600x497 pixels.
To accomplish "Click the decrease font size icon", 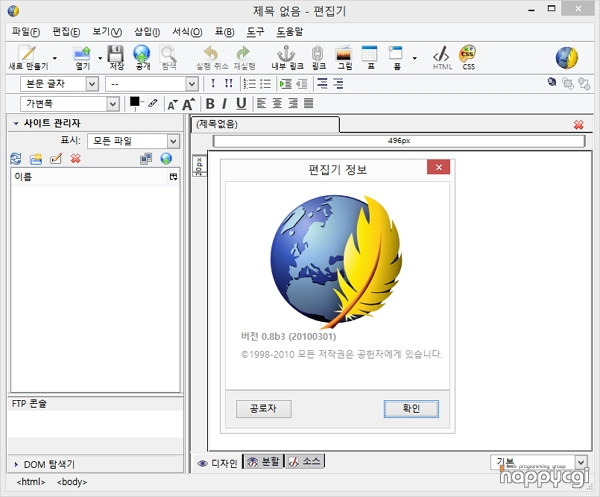I will coord(172,104).
